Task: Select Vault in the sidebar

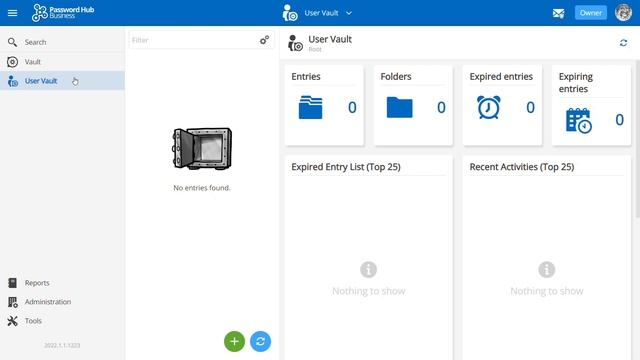Action: (62, 62)
